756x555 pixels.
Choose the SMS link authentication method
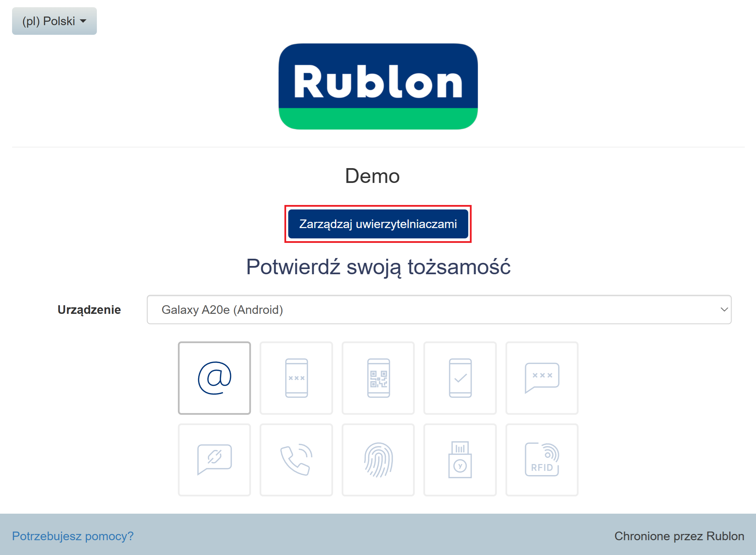(x=214, y=460)
